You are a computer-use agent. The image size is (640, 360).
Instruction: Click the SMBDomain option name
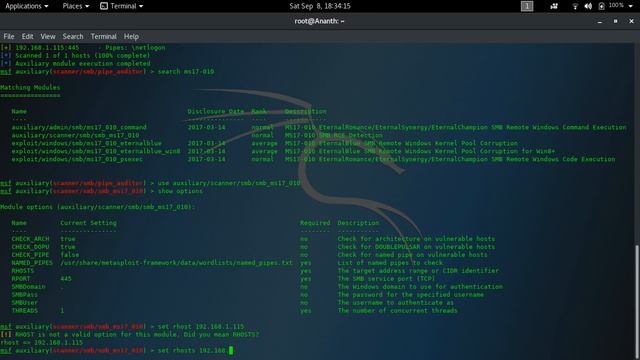[28, 287]
